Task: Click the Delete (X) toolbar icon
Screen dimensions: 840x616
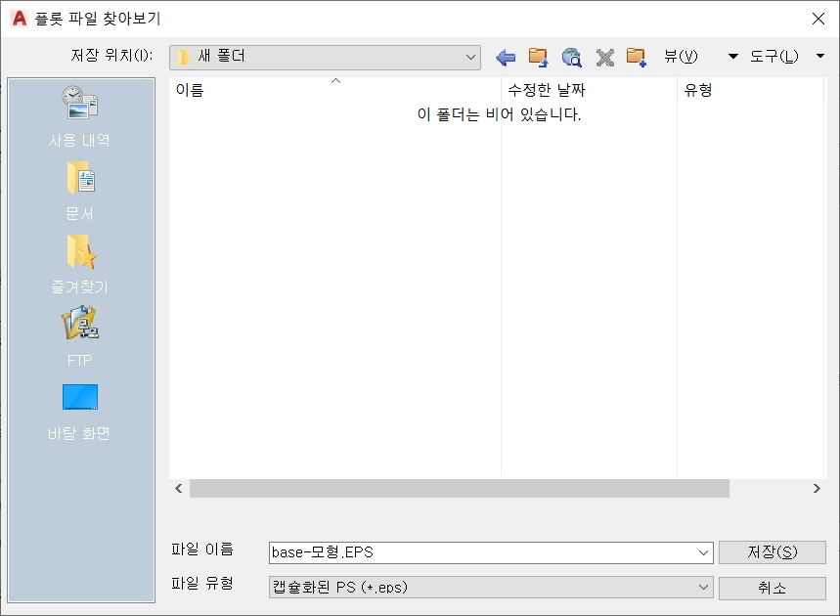Action: tap(604, 57)
